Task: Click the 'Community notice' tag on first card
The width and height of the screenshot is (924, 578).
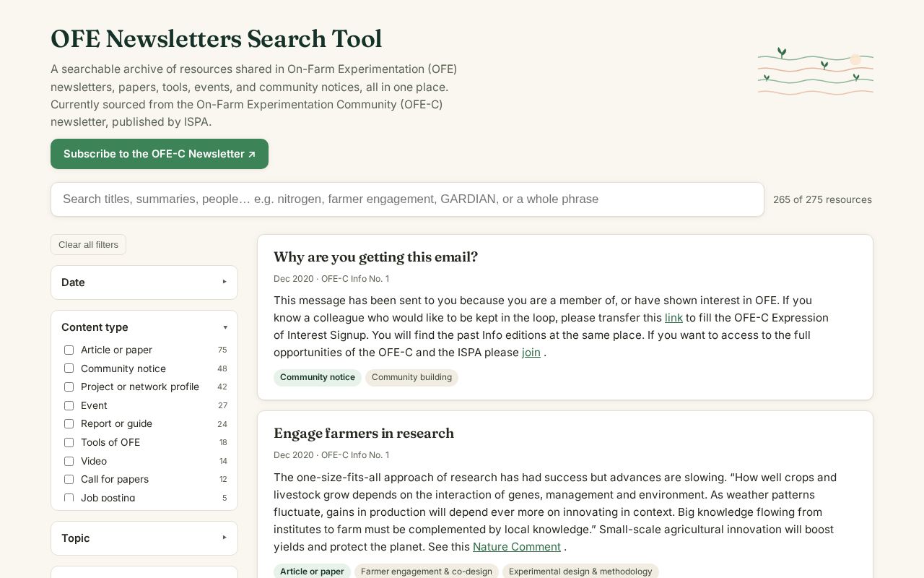Action: (318, 377)
